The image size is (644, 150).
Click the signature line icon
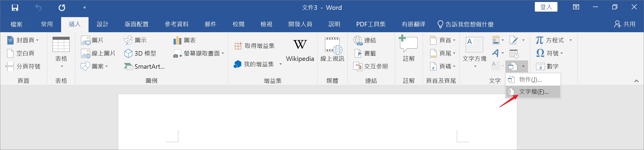click(514, 40)
